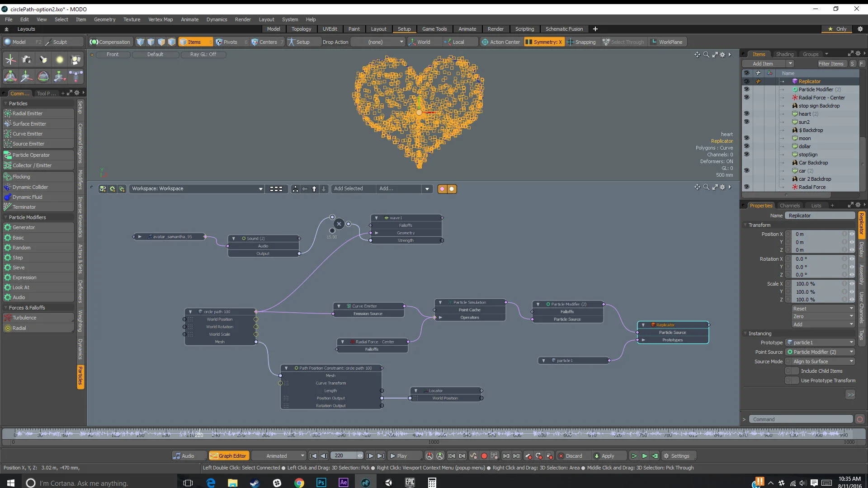Click the Command input field
Image resolution: width=868 pixels, height=488 pixels.
(800, 419)
